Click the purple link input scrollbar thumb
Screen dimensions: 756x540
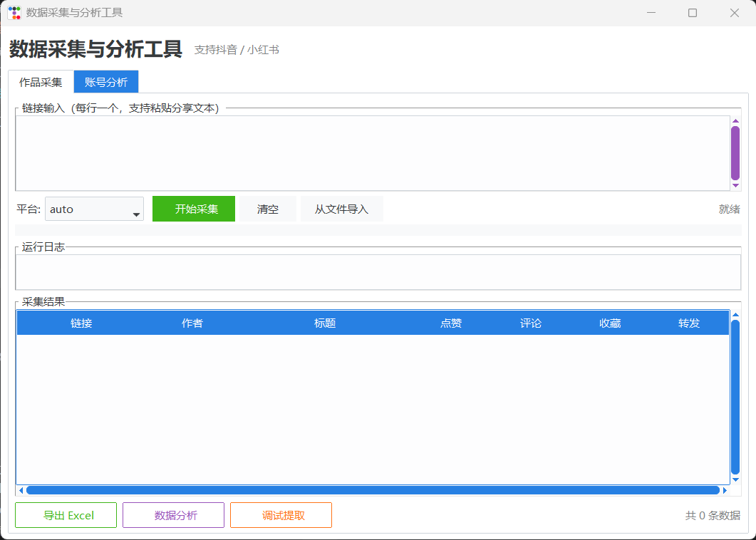click(x=735, y=153)
